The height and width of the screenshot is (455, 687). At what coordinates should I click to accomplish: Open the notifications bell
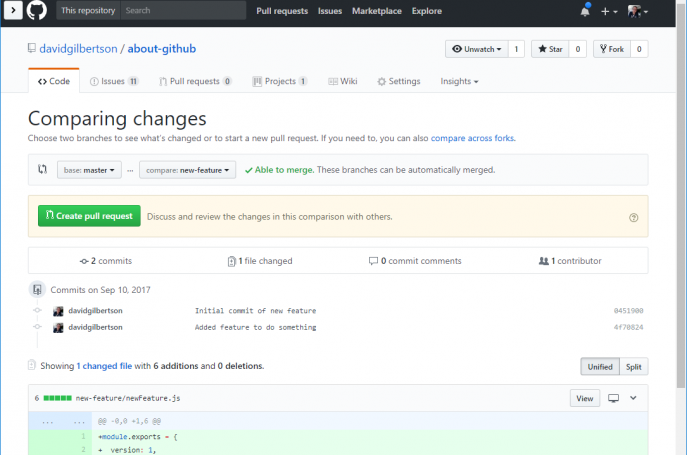(x=585, y=11)
